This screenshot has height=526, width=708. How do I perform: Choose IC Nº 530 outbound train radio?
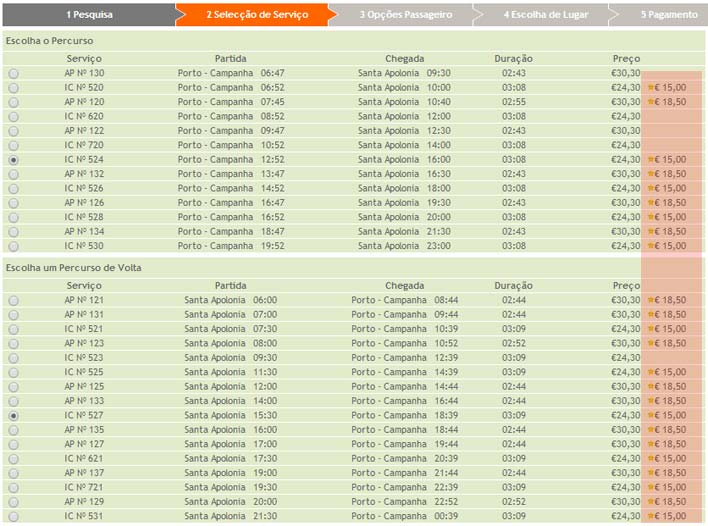(x=13, y=246)
